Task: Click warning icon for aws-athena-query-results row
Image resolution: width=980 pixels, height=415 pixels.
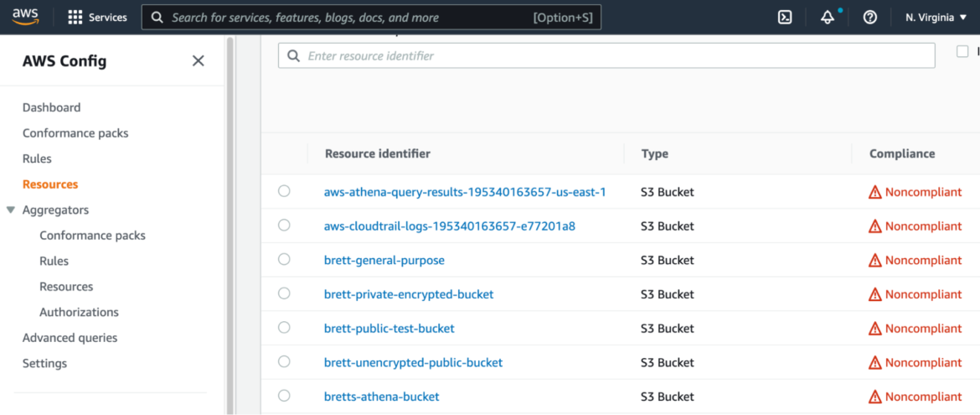Action: click(x=875, y=192)
